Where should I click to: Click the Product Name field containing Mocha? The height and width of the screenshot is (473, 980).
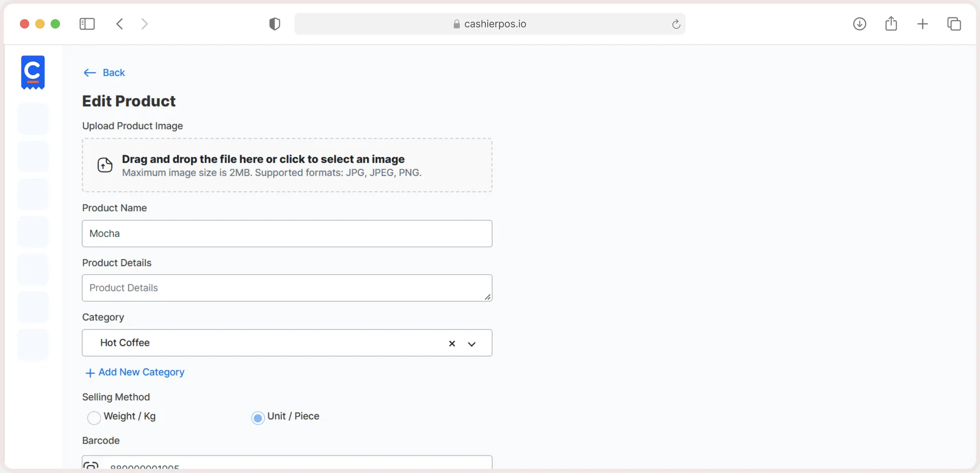(x=287, y=233)
